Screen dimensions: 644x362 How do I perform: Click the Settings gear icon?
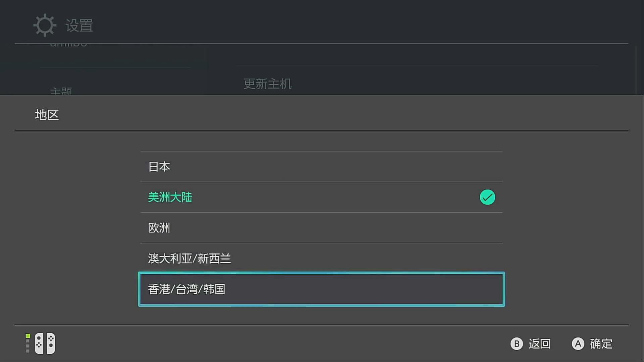click(x=45, y=25)
